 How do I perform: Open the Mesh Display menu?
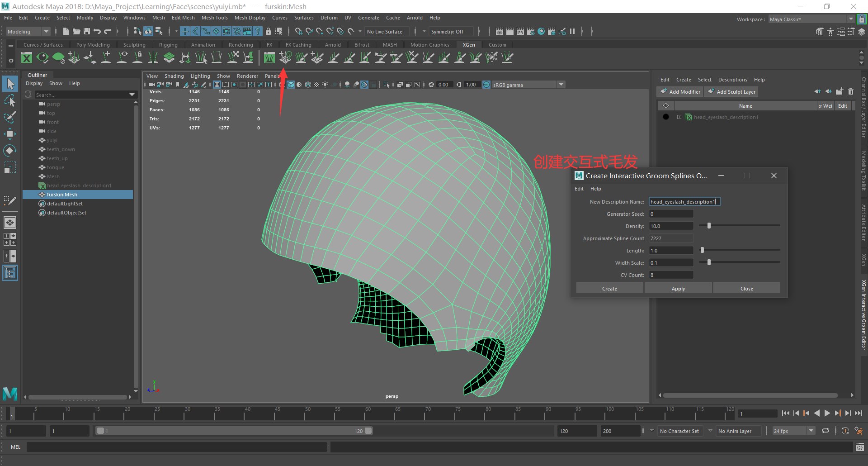coord(250,18)
